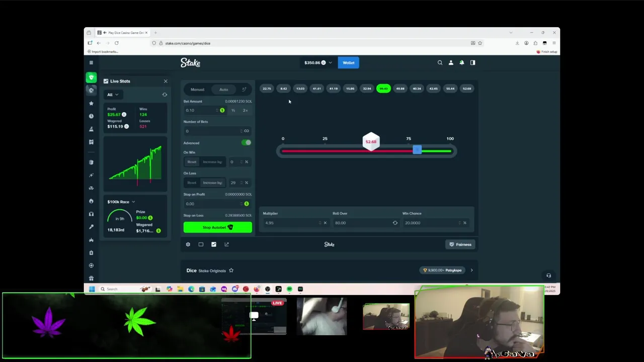Select On Loss Reset option
The height and width of the screenshot is (362, 644).
[192, 183]
